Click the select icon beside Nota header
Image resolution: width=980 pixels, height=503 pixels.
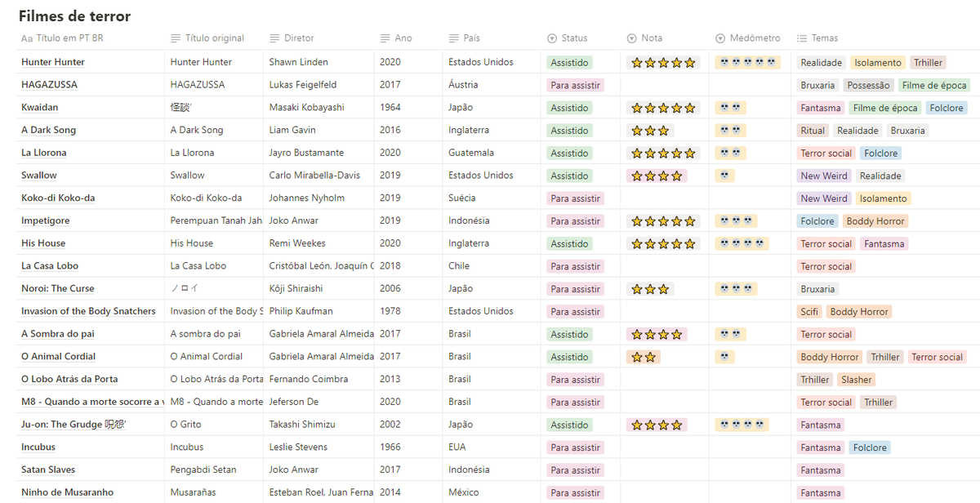coord(632,38)
